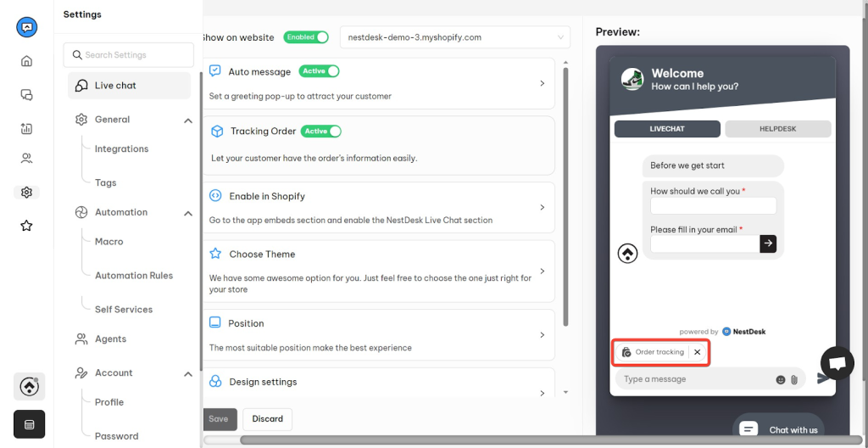Click General section label
The image size is (868, 448).
point(113,119)
